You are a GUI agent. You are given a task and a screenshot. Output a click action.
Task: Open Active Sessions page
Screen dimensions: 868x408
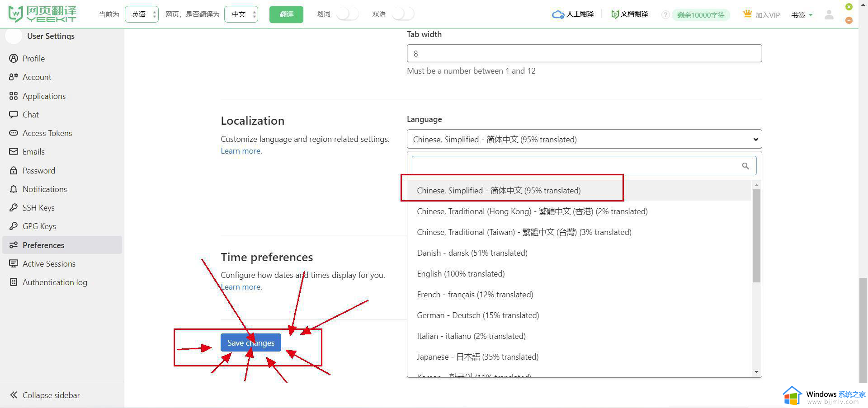click(62, 263)
